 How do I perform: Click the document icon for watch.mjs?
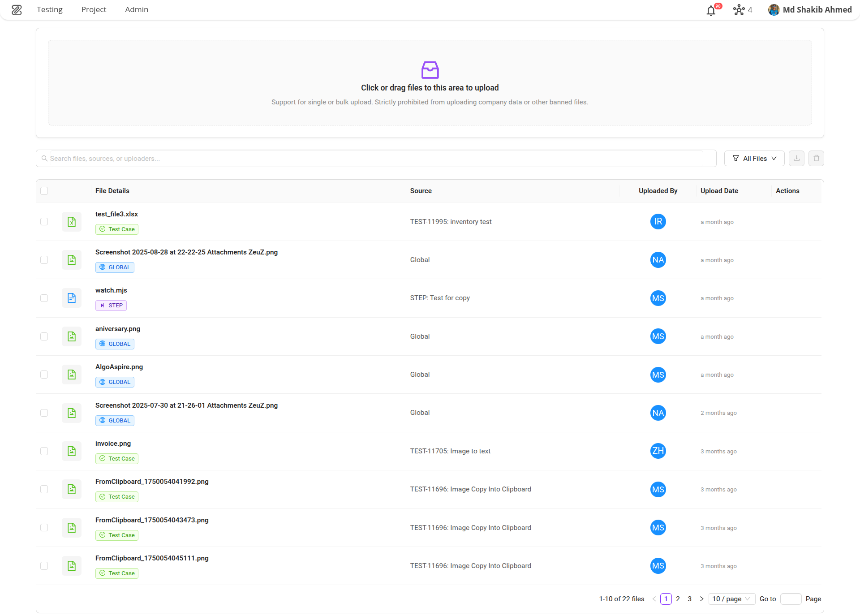(x=72, y=298)
